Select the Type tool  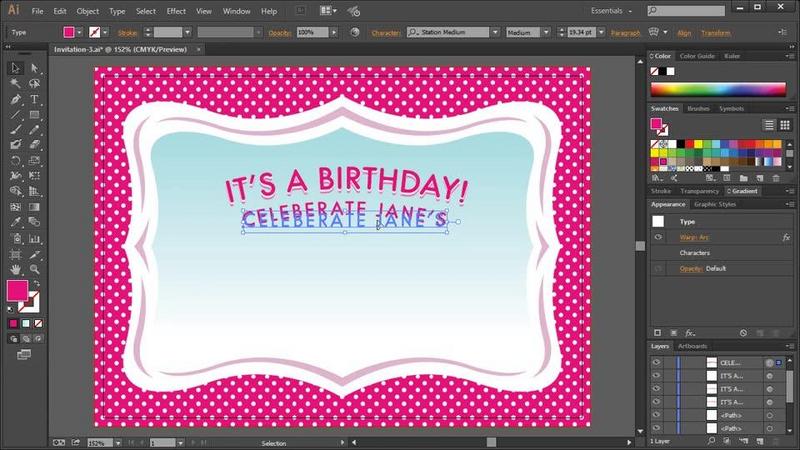click(34, 99)
